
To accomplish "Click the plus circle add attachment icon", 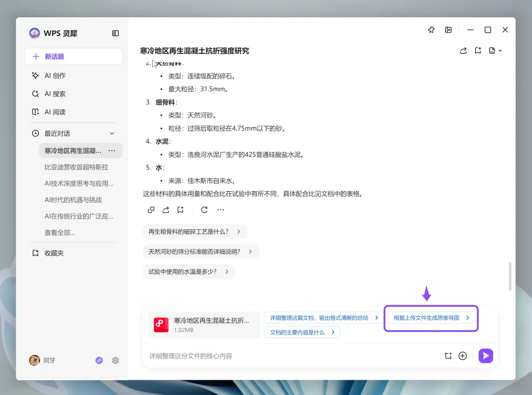I will pyautogui.click(x=463, y=356).
